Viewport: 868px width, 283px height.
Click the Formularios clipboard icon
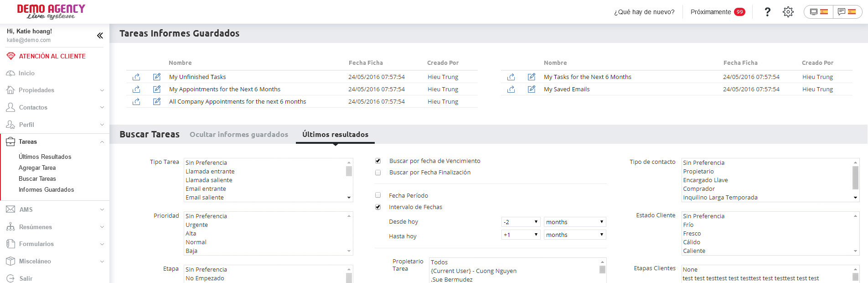[10, 244]
